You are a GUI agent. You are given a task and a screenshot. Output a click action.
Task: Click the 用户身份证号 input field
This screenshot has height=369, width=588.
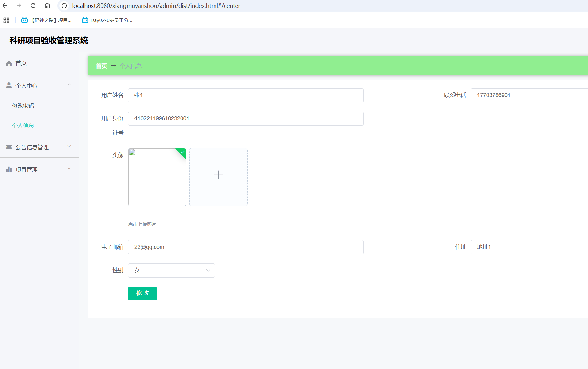coord(246,118)
